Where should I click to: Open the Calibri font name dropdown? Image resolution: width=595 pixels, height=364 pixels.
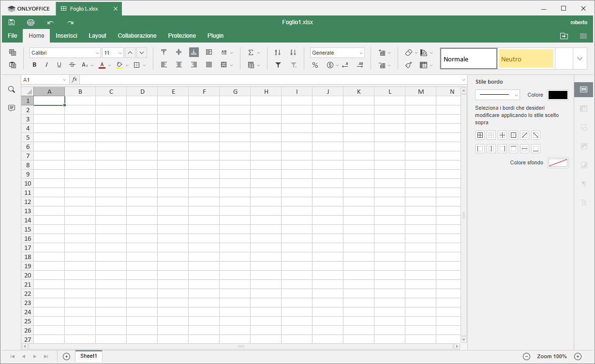coord(97,53)
